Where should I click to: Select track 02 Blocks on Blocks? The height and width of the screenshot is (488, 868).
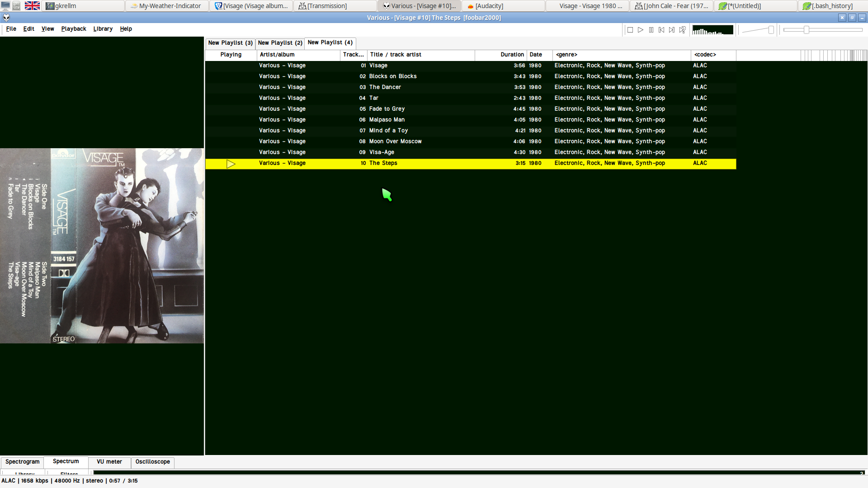471,76
